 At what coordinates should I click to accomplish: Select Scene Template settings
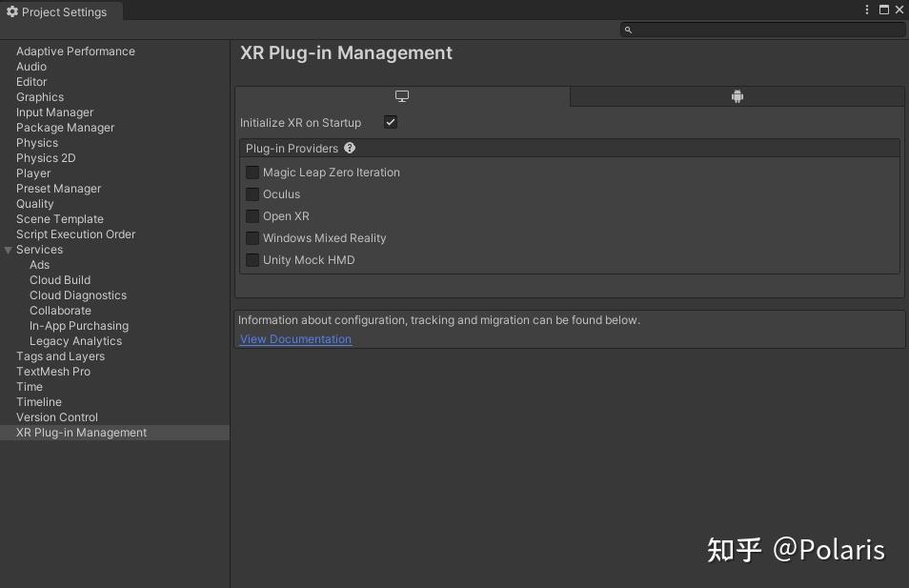pos(60,219)
